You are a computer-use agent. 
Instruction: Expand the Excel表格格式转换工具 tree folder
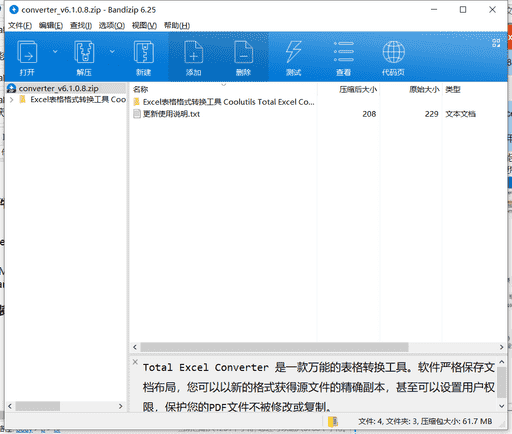pyautogui.click(x=12, y=100)
